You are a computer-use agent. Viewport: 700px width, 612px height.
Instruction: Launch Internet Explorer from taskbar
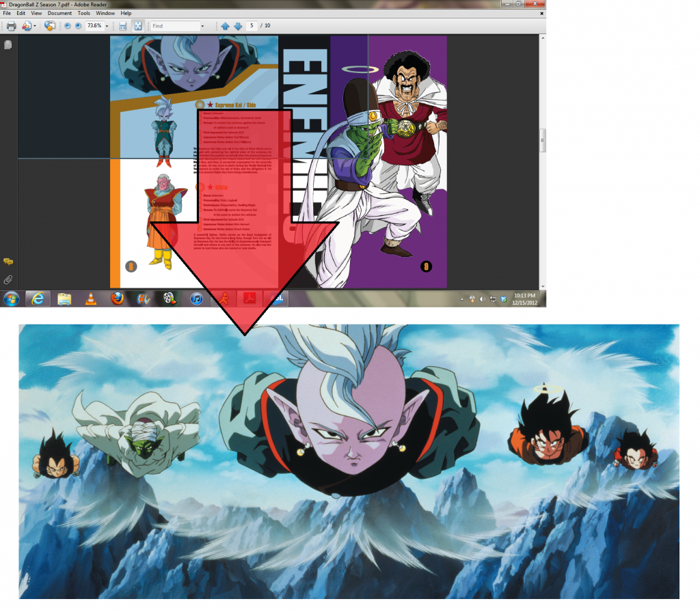[38, 298]
